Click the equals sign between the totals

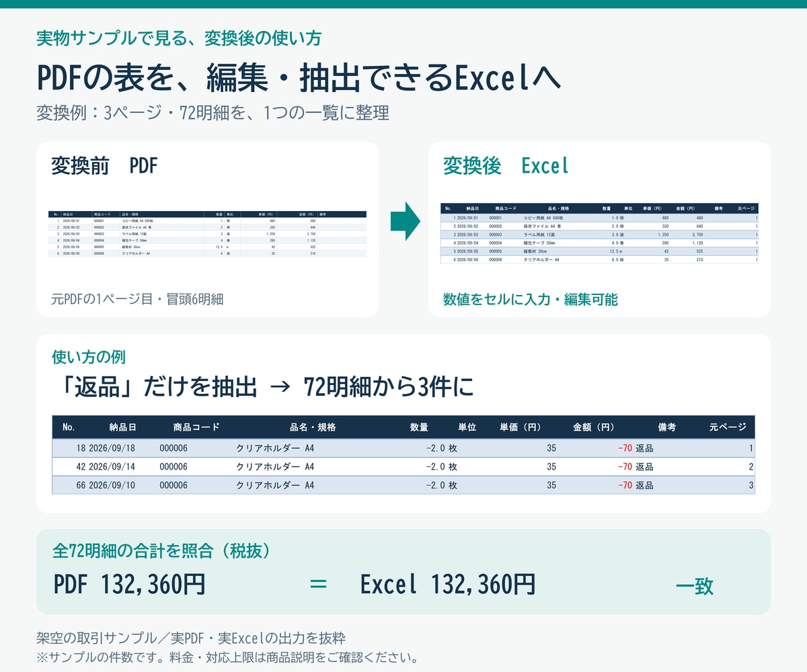[318, 584]
